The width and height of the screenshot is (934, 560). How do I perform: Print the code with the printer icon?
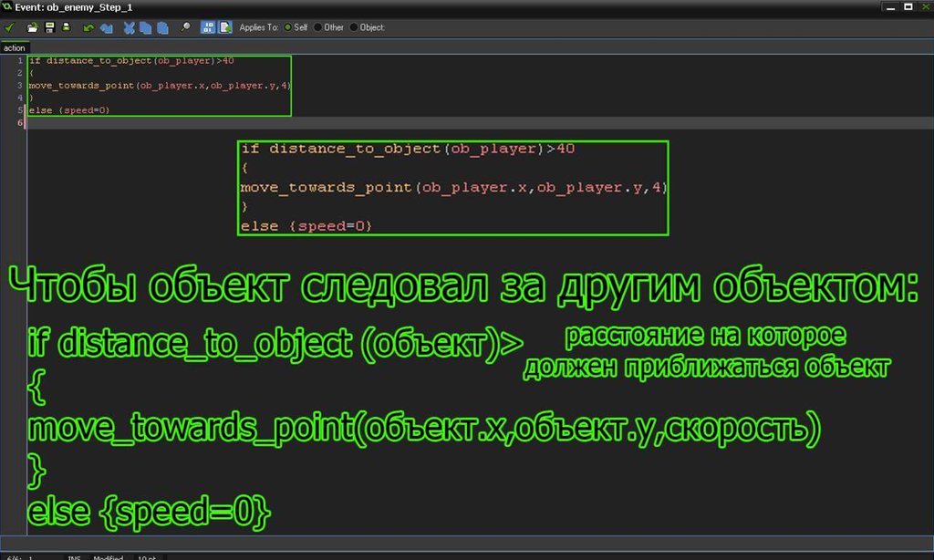pyautogui.click(x=66, y=27)
